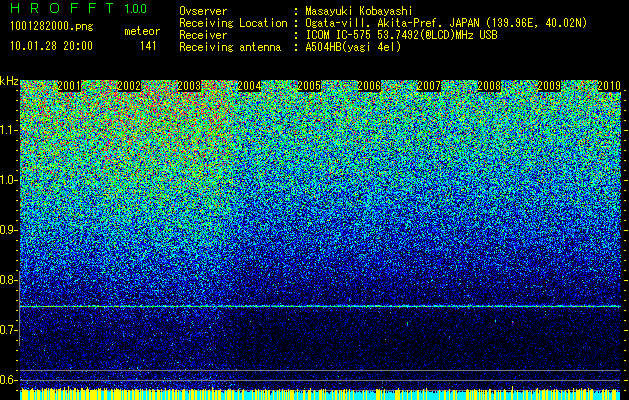Click the meteor label
Image resolution: width=629 pixels, height=400 pixels.
tap(142, 31)
